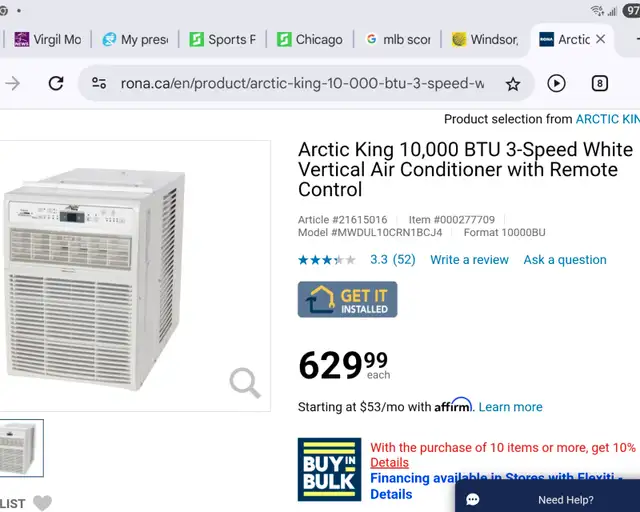
Task: Click the Ask a question link
Action: click(x=565, y=260)
